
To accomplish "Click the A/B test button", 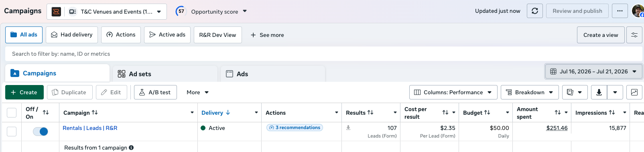I will point(155,92).
